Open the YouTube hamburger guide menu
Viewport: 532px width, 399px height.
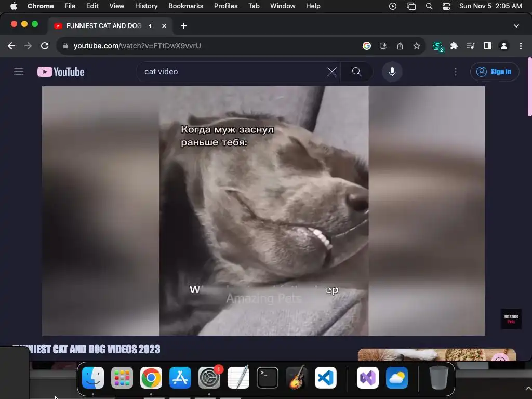(19, 72)
